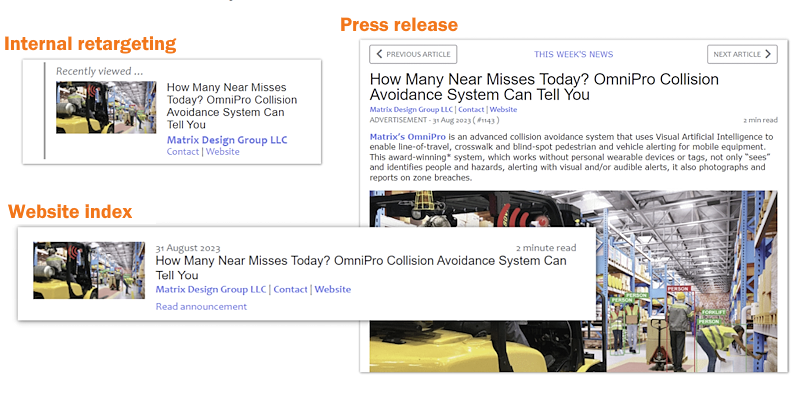Click the Recently viewed heading
Viewport: 800px width, 396px height.
coord(99,71)
